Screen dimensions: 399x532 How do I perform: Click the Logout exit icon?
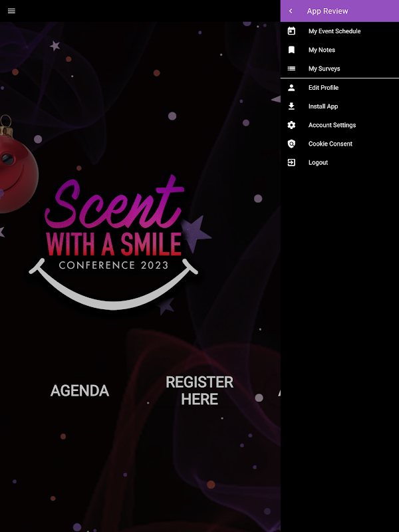click(291, 162)
